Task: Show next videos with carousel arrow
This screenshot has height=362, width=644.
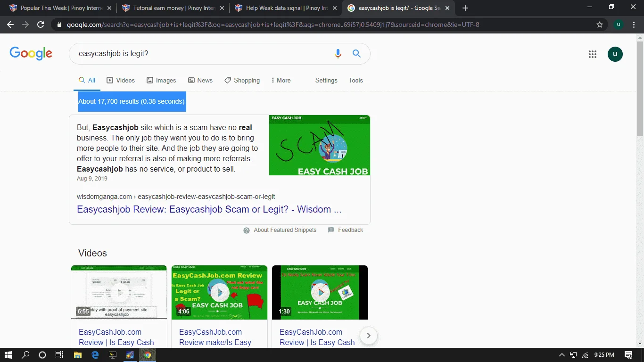Action: (x=369, y=336)
